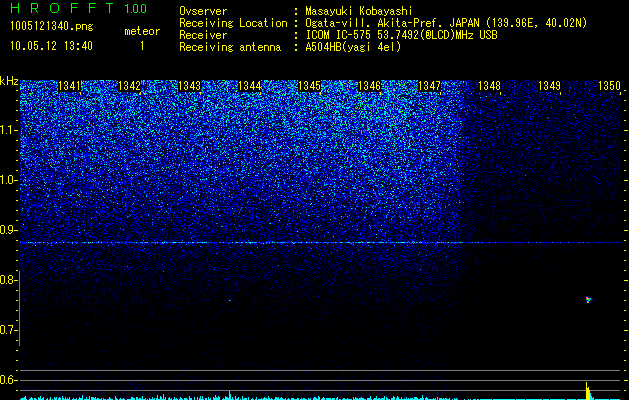Screen dimensions: 629x400
Task: Click the 1.0 kHz axis label
Action: pyautogui.click(x=9, y=180)
